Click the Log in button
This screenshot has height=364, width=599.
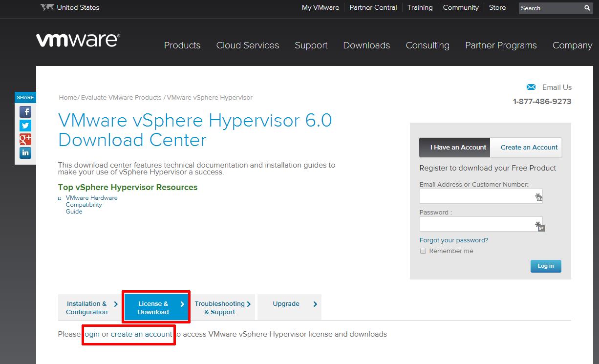pos(546,266)
